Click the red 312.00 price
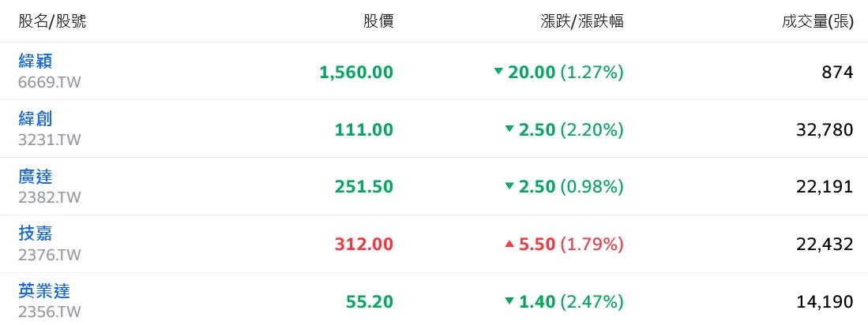The width and height of the screenshot is (868, 325). pyautogui.click(x=363, y=245)
